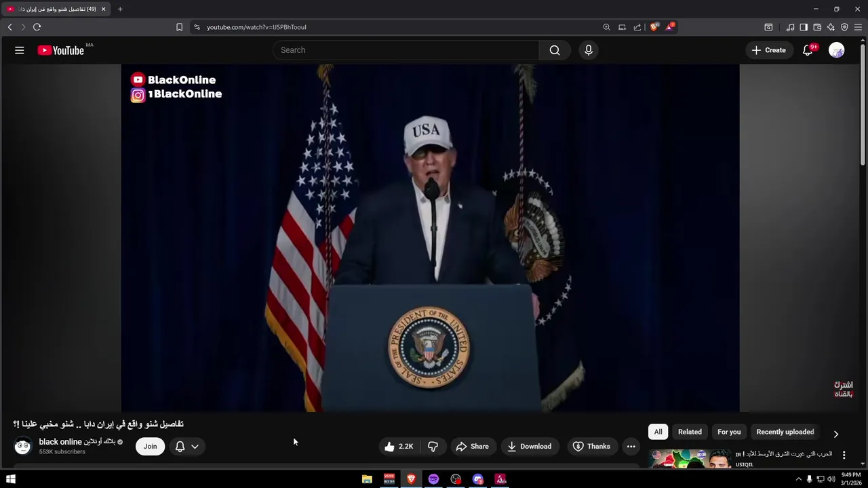Join the black online channel
Screen dimensions: 868x488
pos(150,446)
